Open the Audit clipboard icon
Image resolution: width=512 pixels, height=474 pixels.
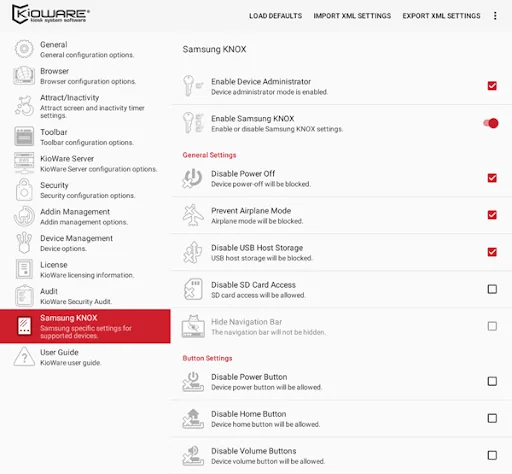pos(24,296)
